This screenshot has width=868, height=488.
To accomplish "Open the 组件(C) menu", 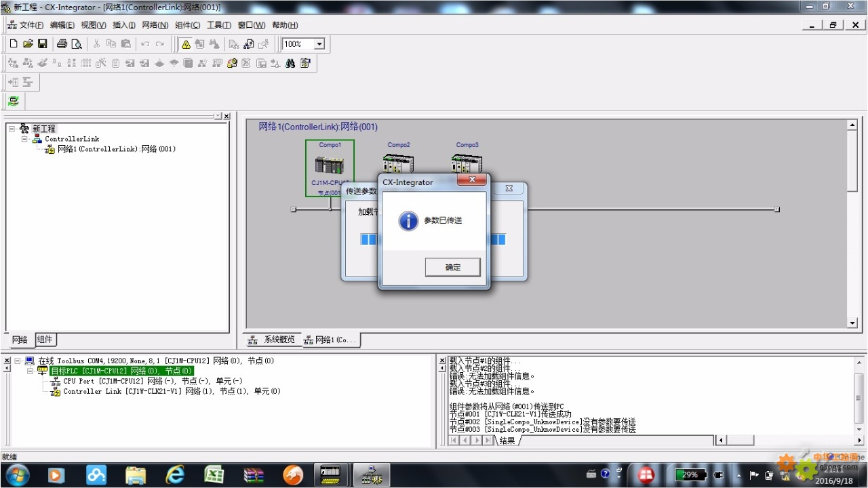I will [187, 25].
